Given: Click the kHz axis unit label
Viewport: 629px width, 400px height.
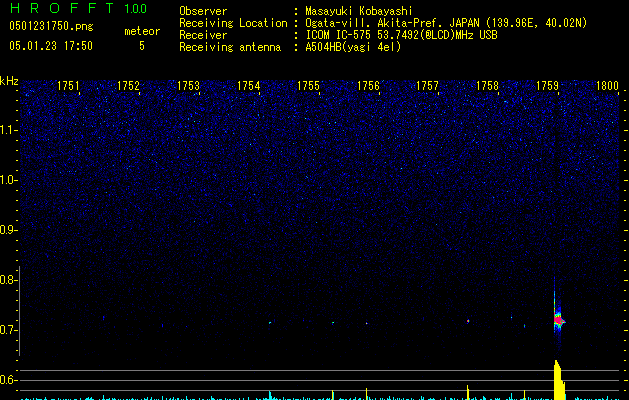Looking at the screenshot, I should [x=9, y=81].
